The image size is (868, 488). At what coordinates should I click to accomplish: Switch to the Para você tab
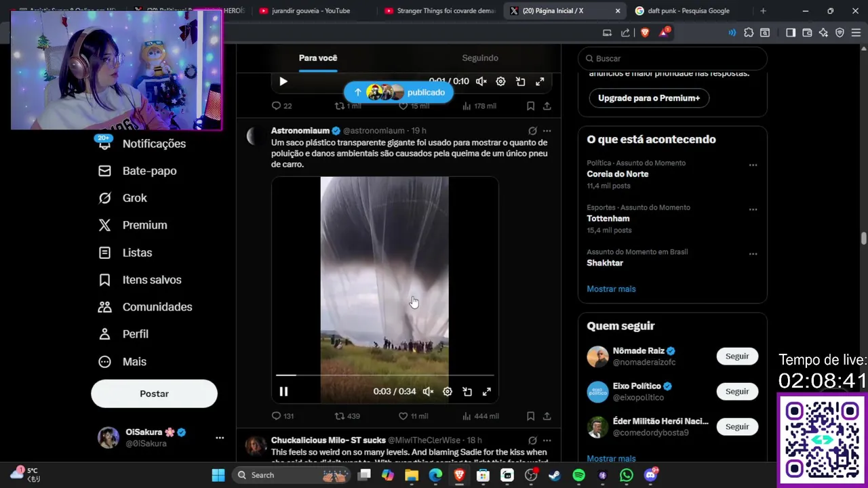click(x=318, y=58)
